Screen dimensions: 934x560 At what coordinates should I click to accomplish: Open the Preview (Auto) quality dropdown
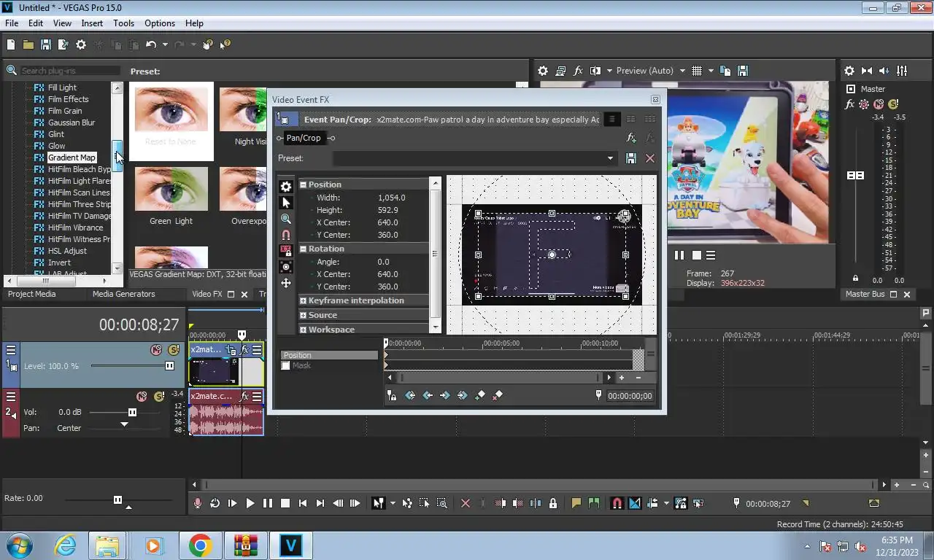(x=651, y=71)
